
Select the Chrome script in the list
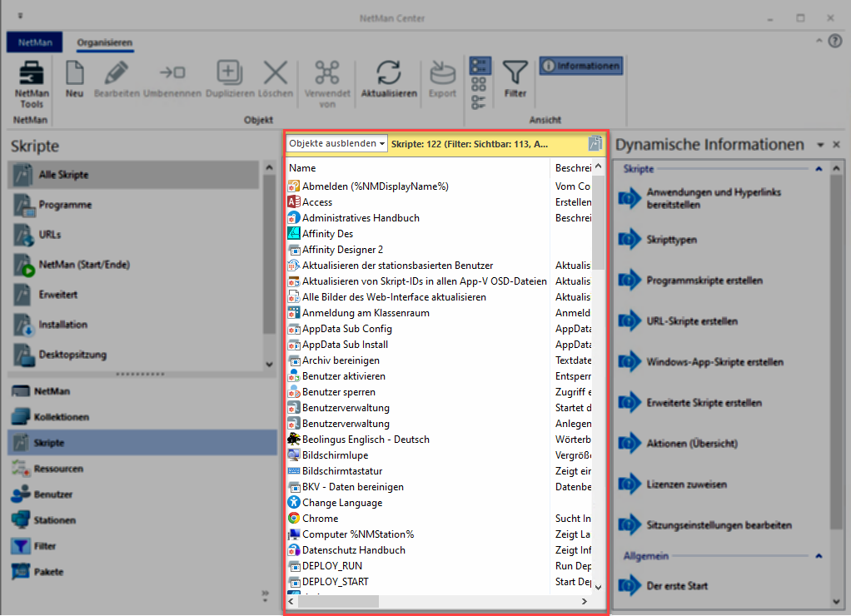tap(320, 519)
